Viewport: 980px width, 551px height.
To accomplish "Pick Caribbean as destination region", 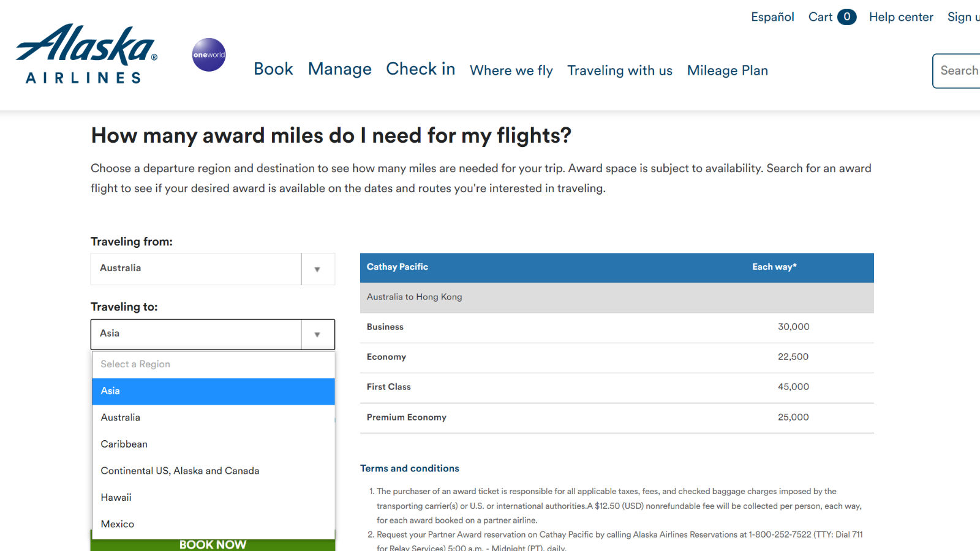I will 213,444.
